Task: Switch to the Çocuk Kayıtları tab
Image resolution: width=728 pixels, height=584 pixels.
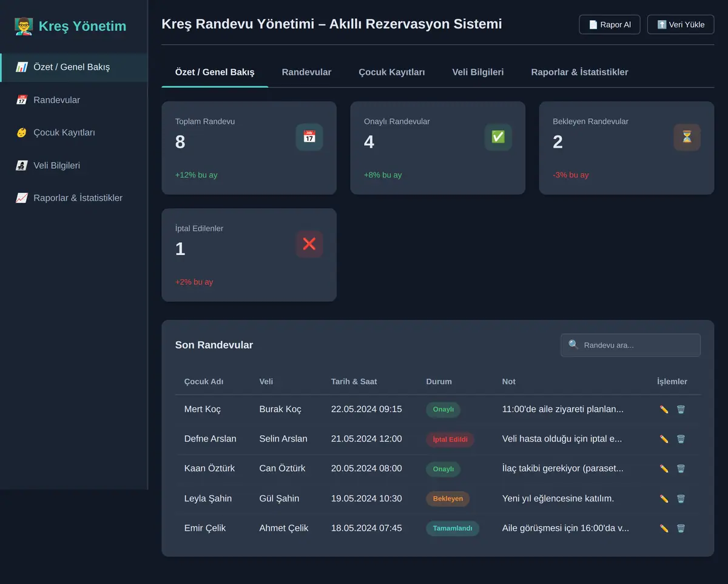Action: coord(392,72)
